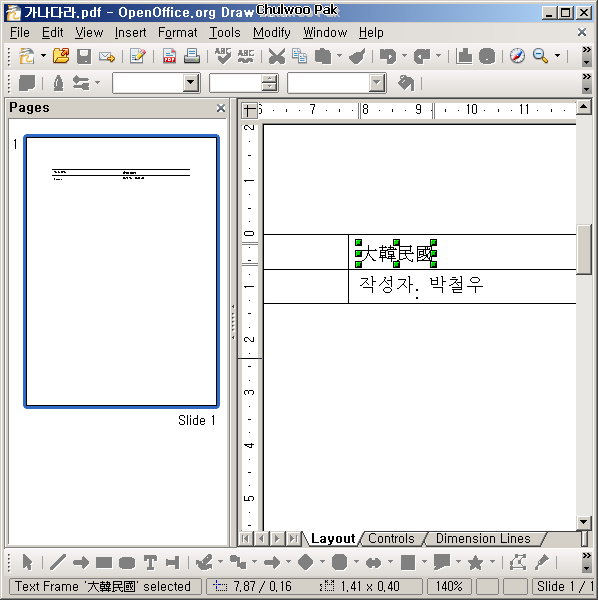Open the Edit menu

point(52,33)
